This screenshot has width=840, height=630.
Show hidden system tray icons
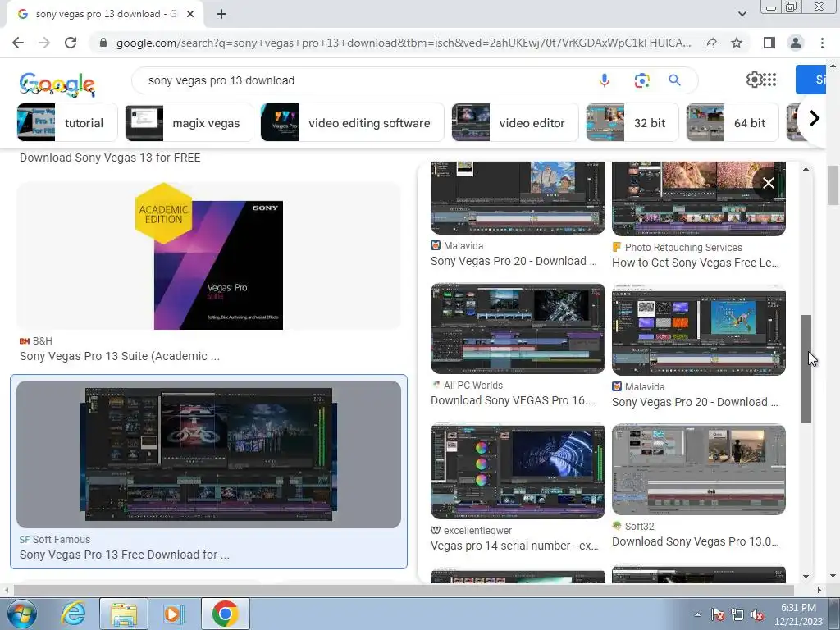(697, 615)
